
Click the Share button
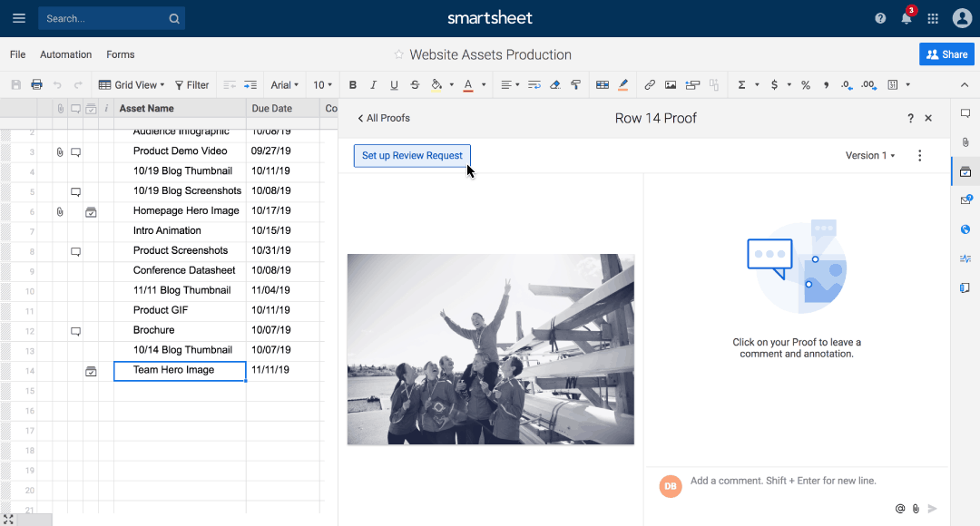click(x=946, y=54)
